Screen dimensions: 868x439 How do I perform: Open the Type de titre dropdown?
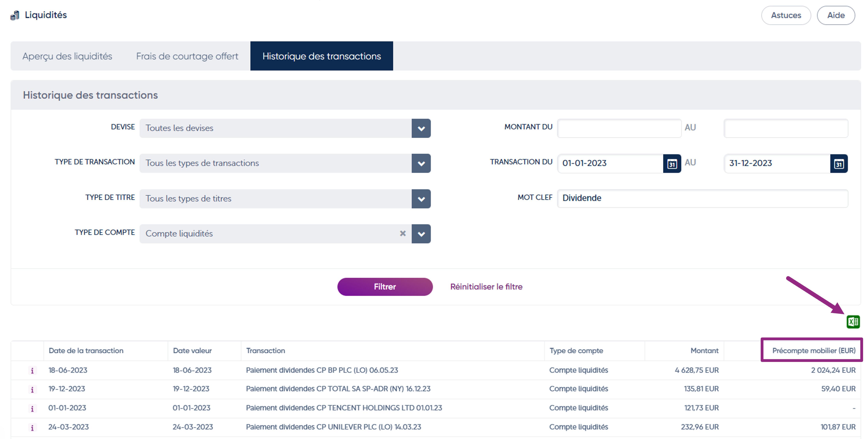421,199
